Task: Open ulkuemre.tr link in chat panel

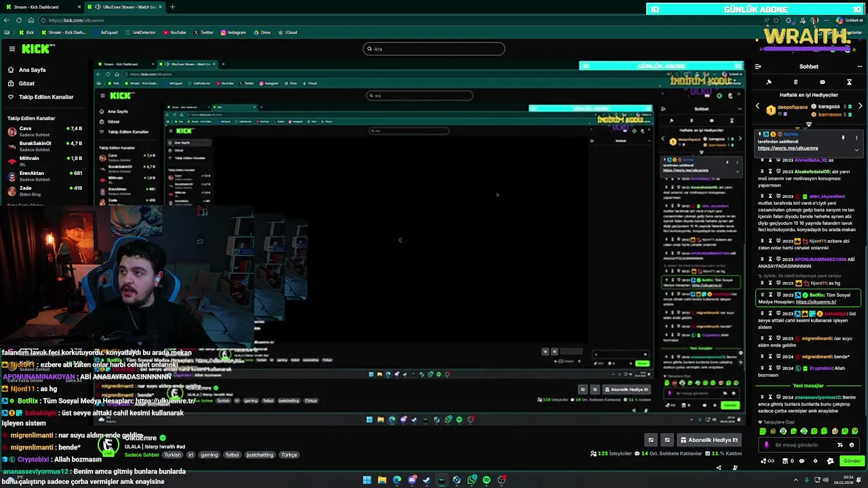Action: click(816, 302)
